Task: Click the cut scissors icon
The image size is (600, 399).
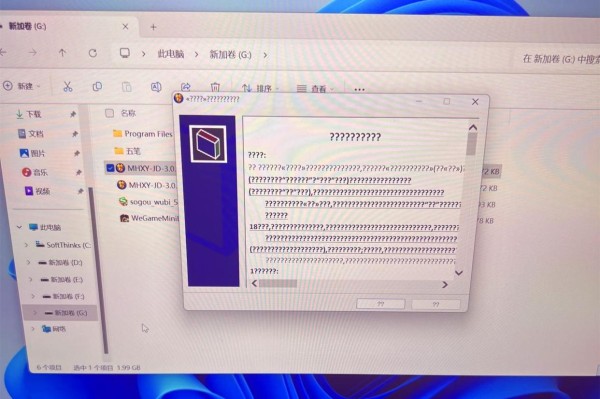Action: pos(68,86)
